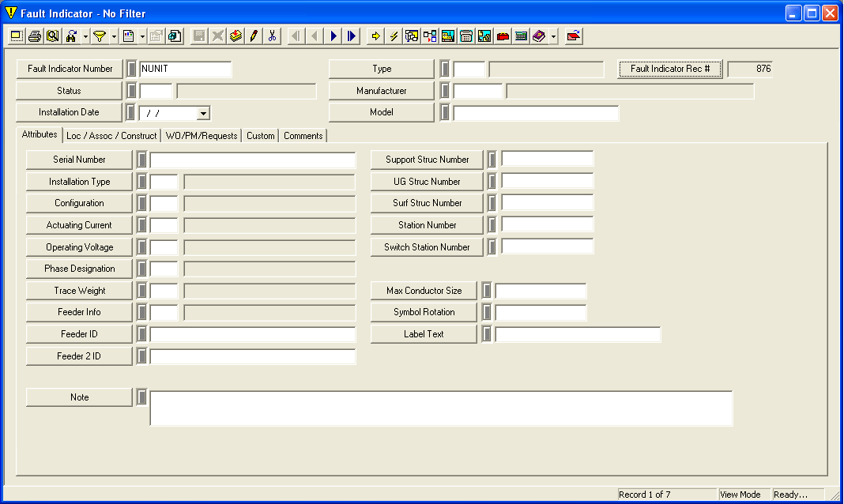Click the Support Struc Number button
844x504 pixels.
point(427,160)
